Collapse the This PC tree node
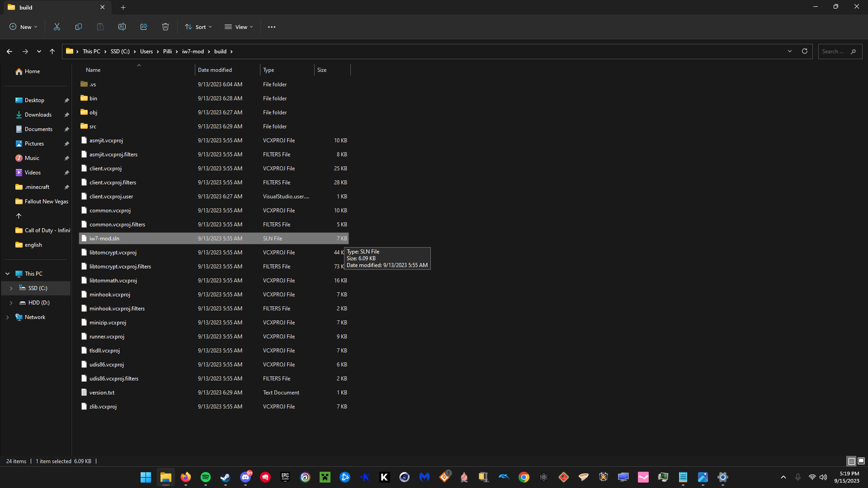Viewport: 868px width, 488px height. click(x=8, y=274)
